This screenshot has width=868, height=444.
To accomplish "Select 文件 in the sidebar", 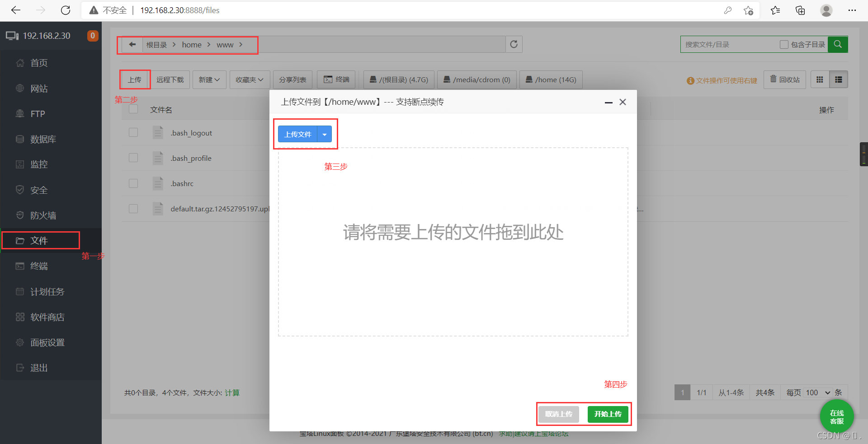I will click(51, 241).
